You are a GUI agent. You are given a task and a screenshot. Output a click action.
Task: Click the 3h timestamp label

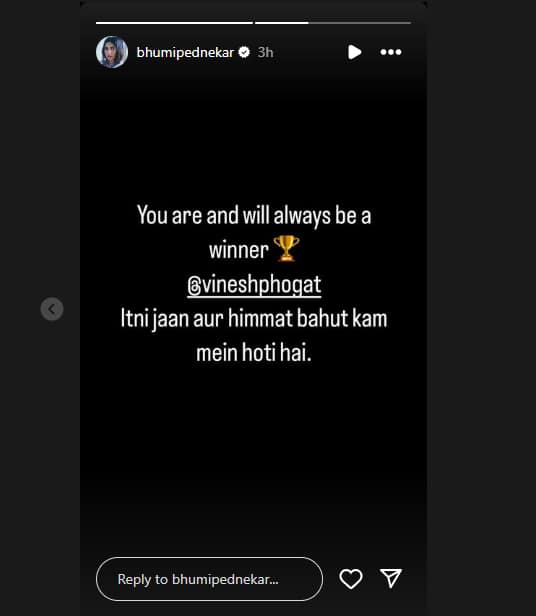265,53
